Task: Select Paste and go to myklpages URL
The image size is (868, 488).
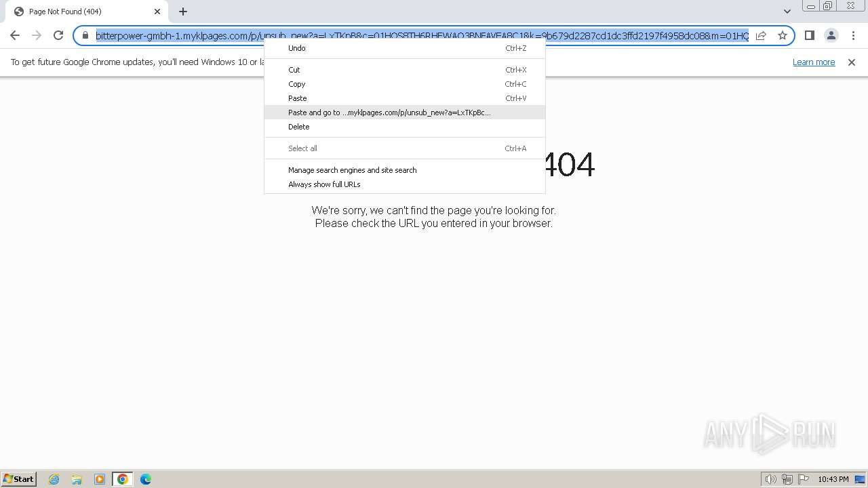Action: pos(405,113)
